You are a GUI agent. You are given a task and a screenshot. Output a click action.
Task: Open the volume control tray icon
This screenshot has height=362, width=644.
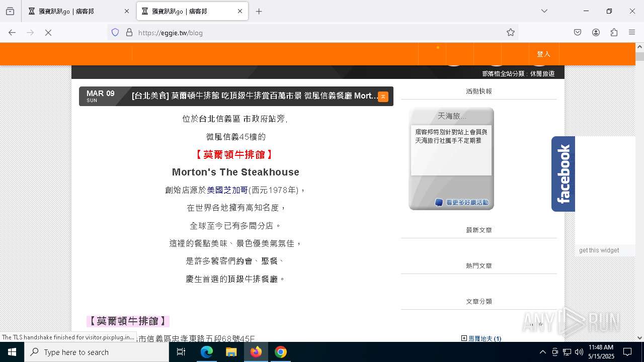[579, 352]
